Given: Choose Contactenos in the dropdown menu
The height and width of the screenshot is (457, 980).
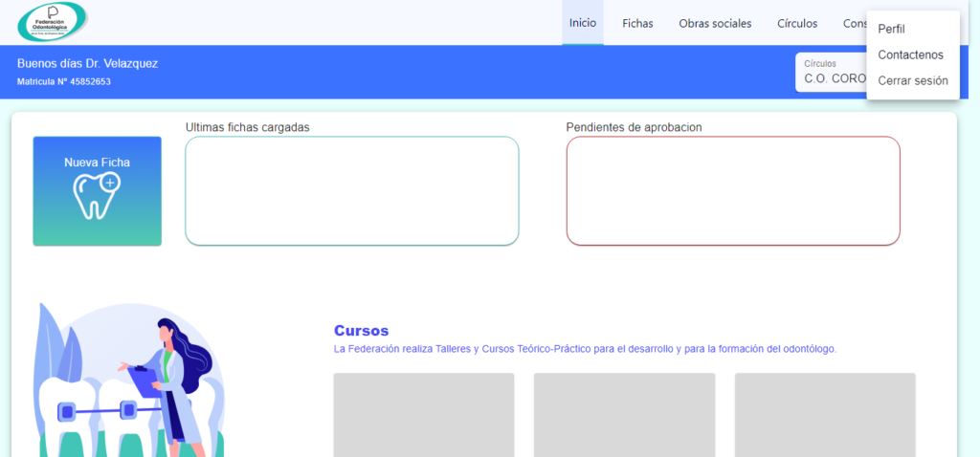Looking at the screenshot, I should click(910, 54).
